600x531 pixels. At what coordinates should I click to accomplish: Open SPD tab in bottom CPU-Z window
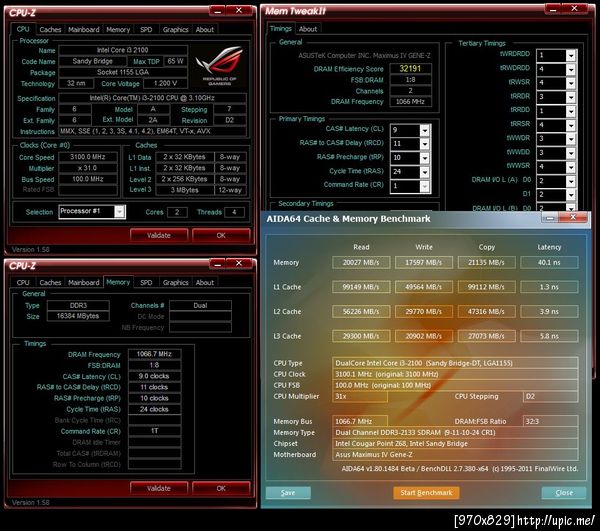tap(146, 283)
